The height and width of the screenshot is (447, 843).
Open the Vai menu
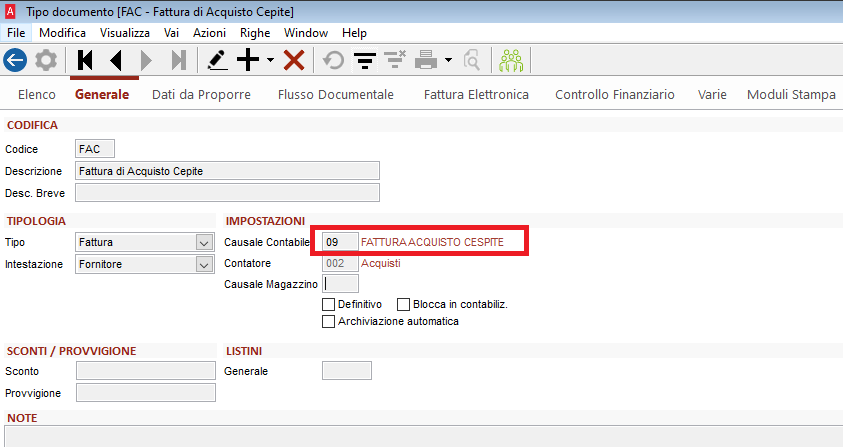172,33
